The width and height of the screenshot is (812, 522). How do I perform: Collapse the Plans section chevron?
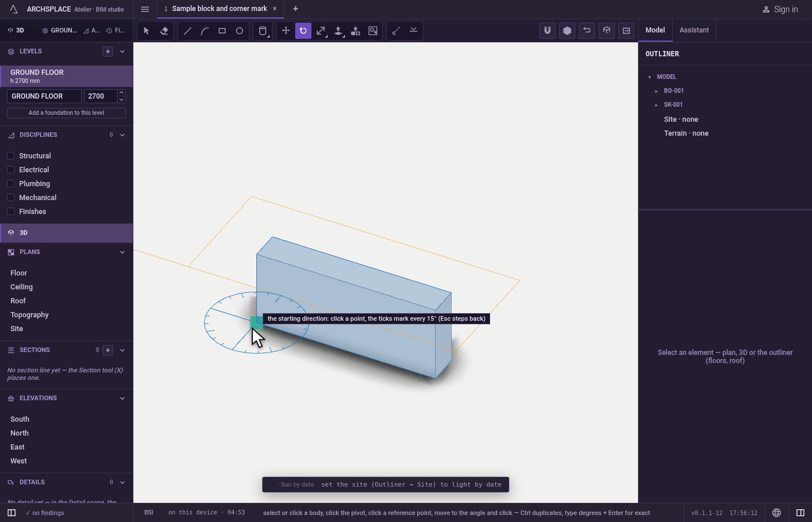click(122, 252)
